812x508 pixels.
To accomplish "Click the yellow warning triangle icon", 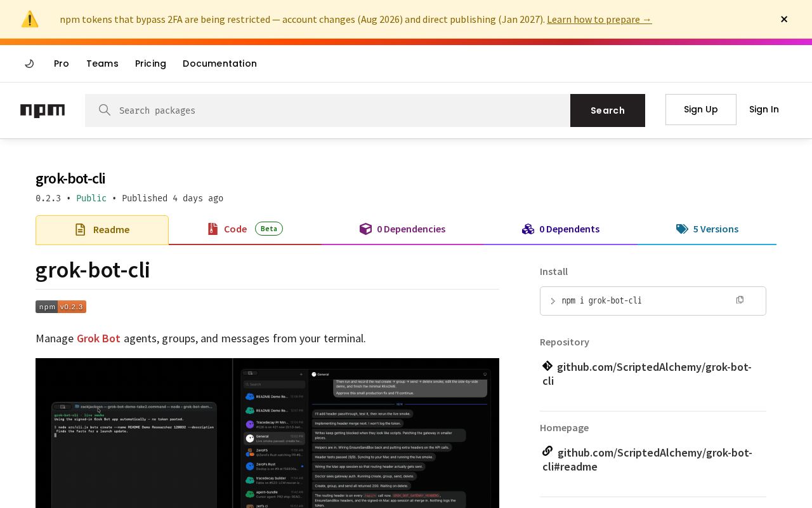I will click(x=30, y=19).
